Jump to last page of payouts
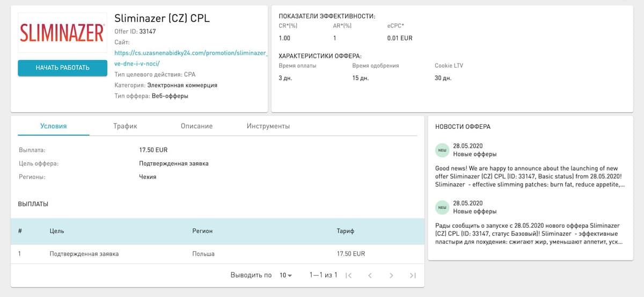The image size is (644, 297). [x=412, y=276]
